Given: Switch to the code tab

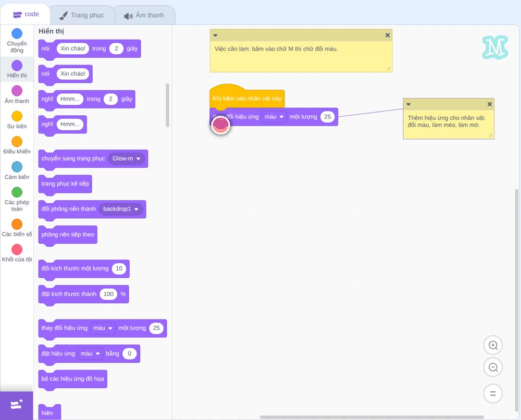Looking at the screenshot, I should point(26,14).
